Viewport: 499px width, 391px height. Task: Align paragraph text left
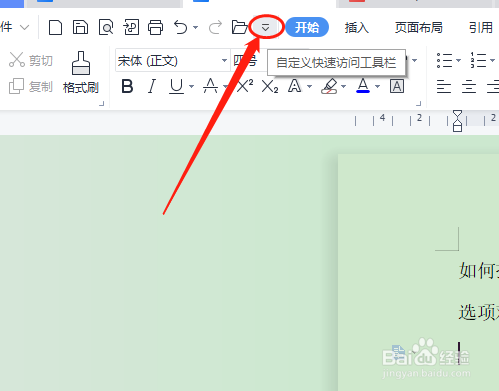(x=444, y=87)
